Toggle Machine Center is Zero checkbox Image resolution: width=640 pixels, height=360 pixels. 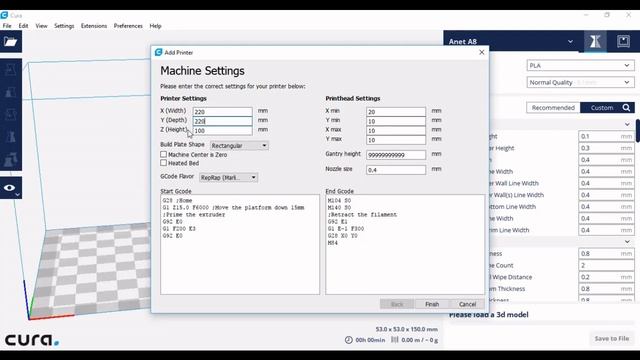coord(164,154)
